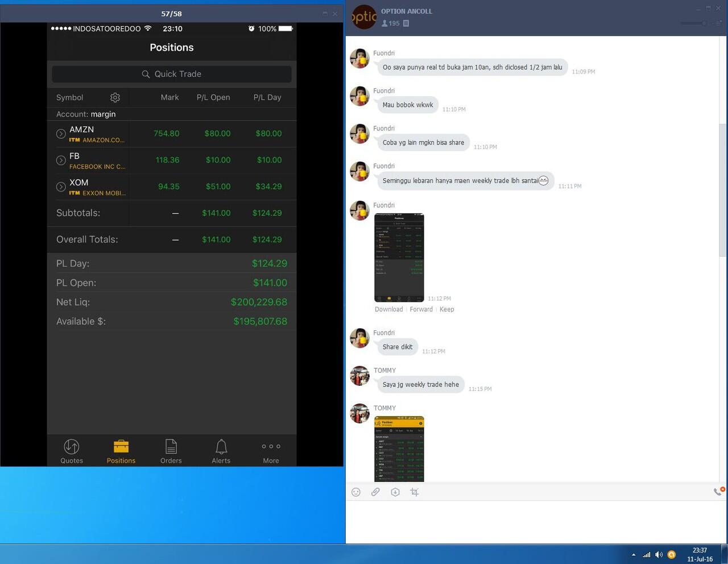Click XOM P/L Open $51.00
The width and height of the screenshot is (728, 564).
218,187
